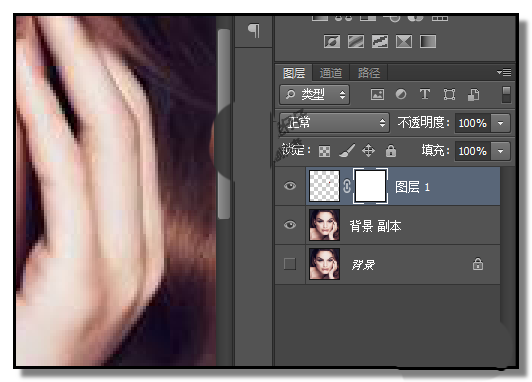The height and width of the screenshot is (382, 532).
Task: Open the 类型 layer filter dropdown
Action: [x=315, y=94]
